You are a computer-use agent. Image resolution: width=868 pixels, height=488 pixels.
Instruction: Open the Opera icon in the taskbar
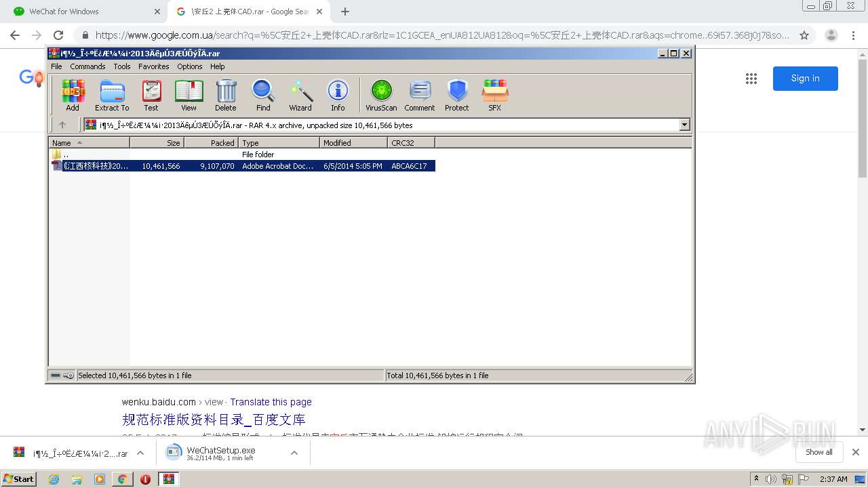(x=145, y=479)
